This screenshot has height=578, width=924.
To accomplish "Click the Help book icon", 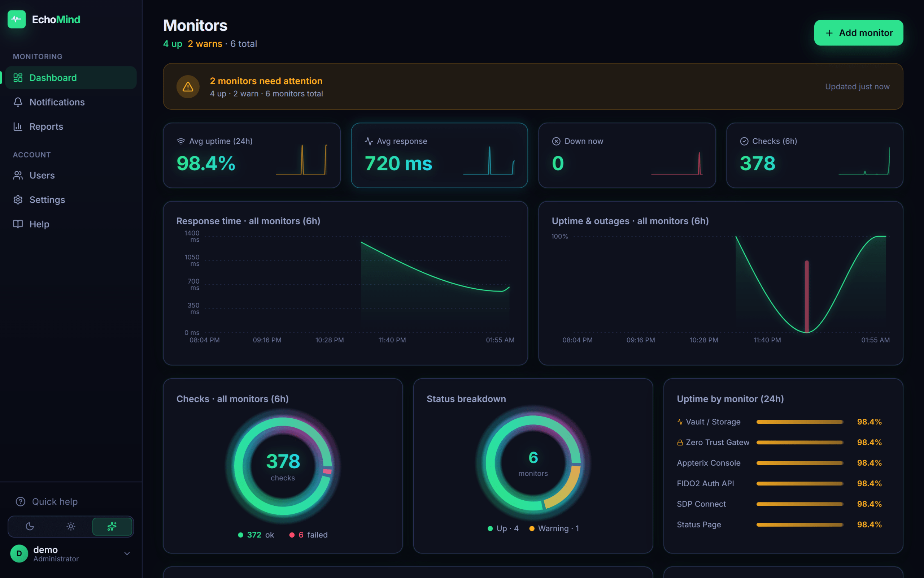I will 18,224.
